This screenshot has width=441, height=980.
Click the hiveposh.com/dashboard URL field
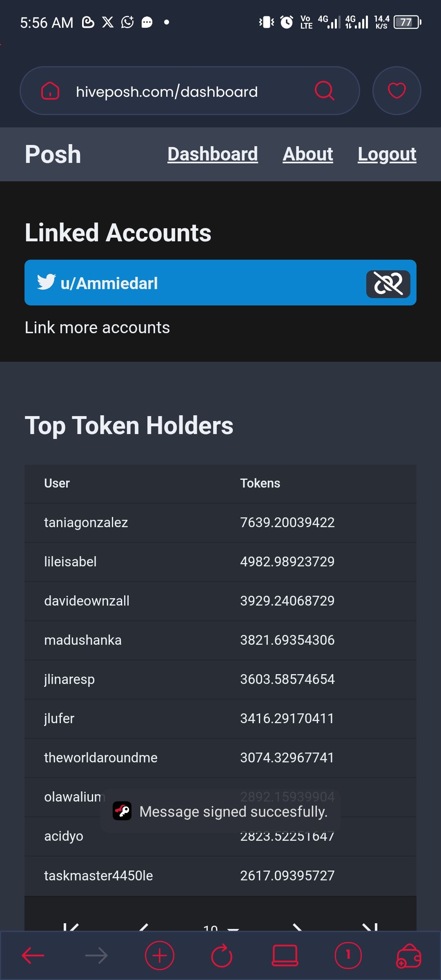click(x=167, y=91)
